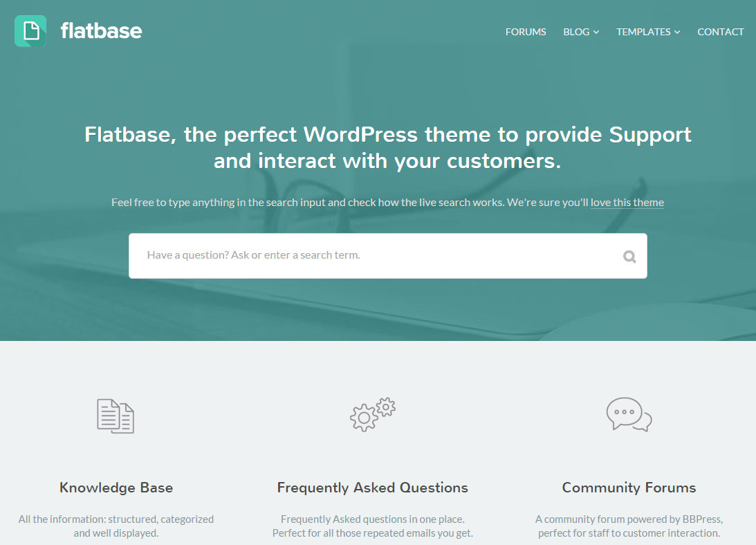Focus the 'Have a question?' search field

[387, 256]
